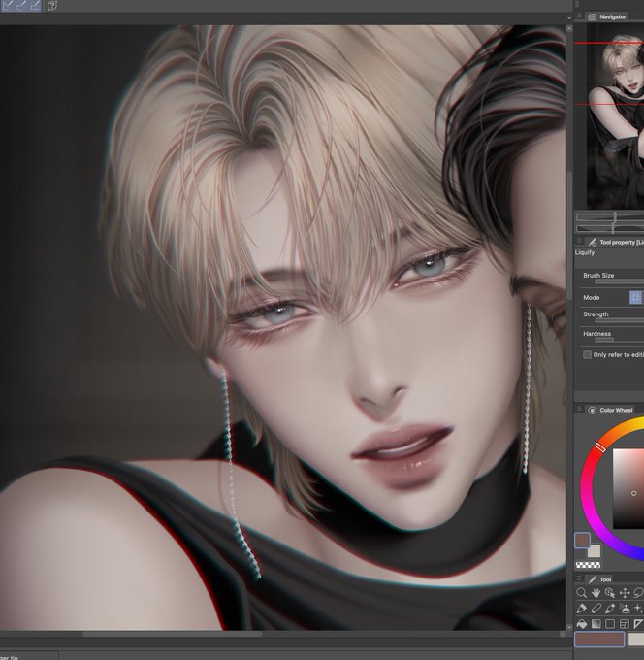The height and width of the screenshot is (660, 644).
Task: Switch to the Navigator tab
Action: pos(607,16)
